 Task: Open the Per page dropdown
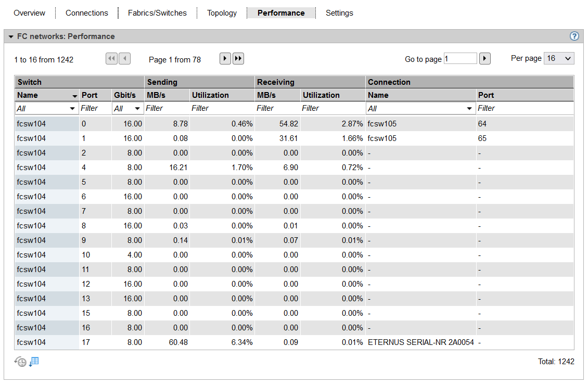coord(559,58)
